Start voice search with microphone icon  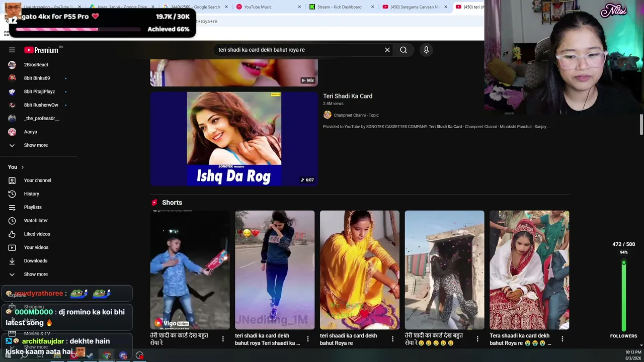(x=426, y=50)
